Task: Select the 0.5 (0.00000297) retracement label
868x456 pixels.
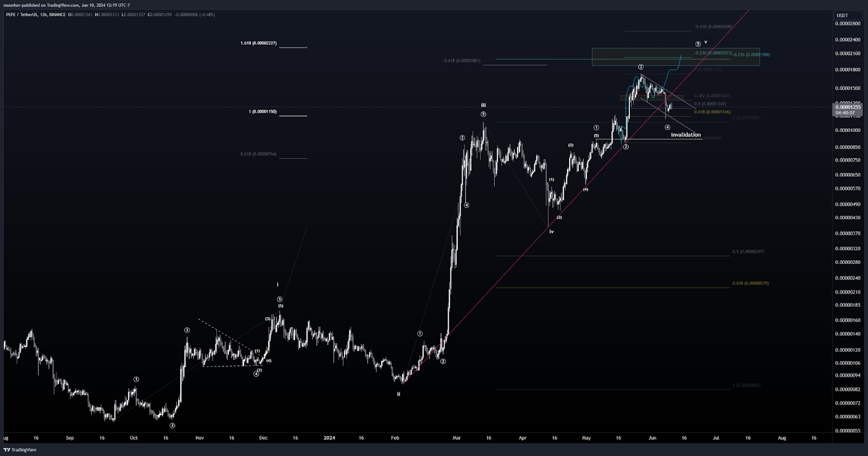Action: tap(748, 252)
